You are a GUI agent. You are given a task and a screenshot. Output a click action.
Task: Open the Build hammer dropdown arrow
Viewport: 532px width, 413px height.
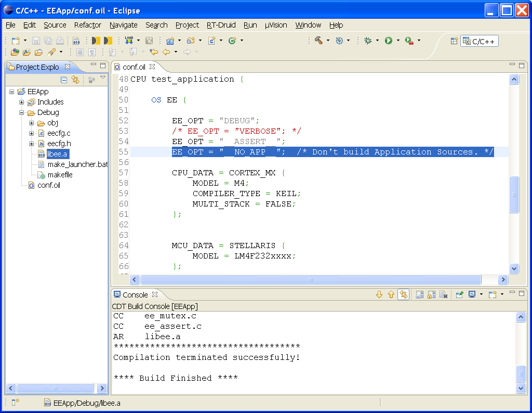click(x=328, y=41)
